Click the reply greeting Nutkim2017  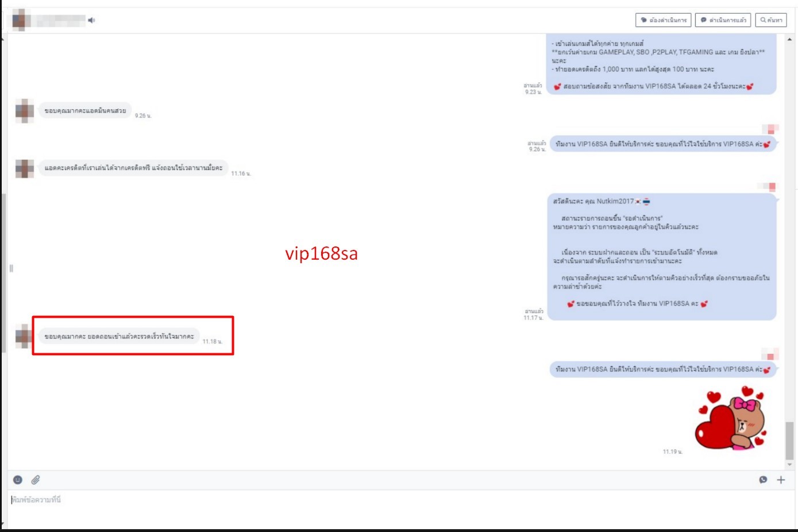(662, 257)
